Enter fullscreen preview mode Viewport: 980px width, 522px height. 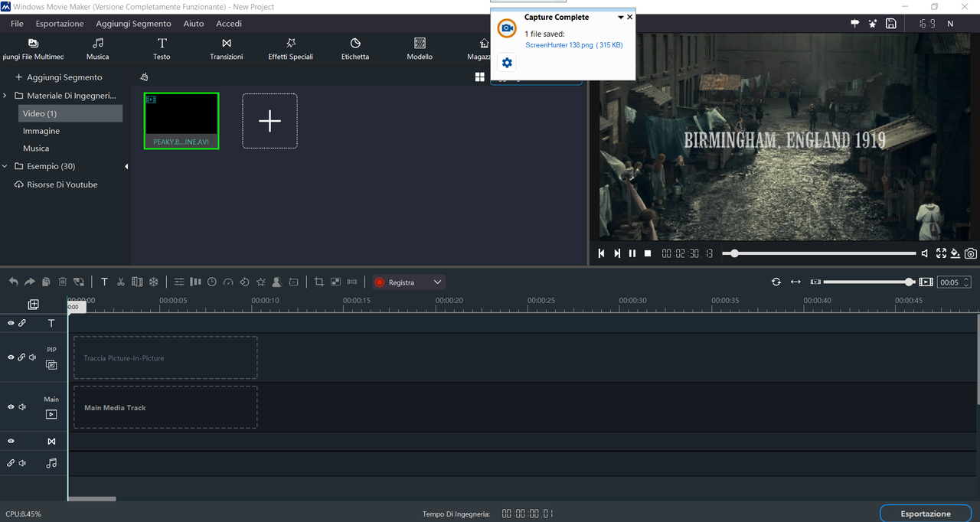pyautogui.click(x=942, y=253)
